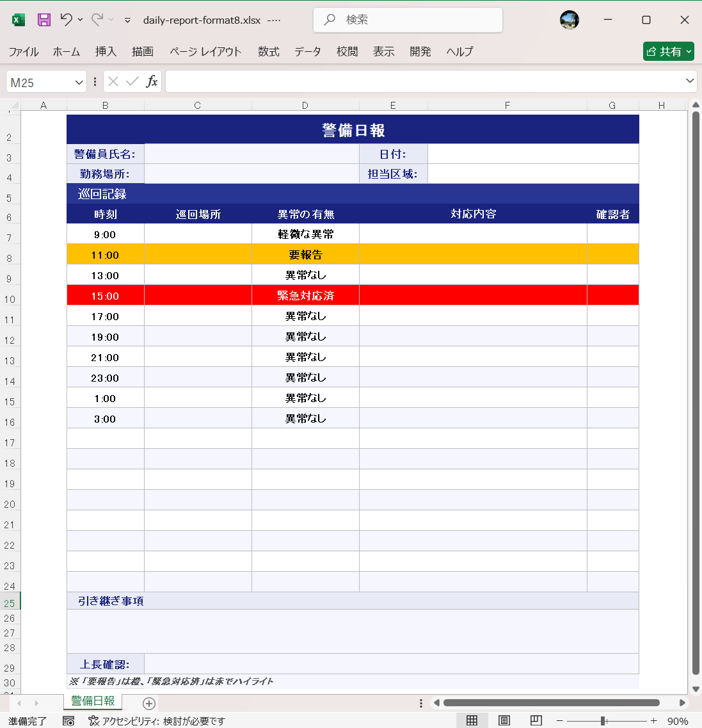
Task: Switch to Page Layout view
Action: pyautogui.click(x=504, y=720)
